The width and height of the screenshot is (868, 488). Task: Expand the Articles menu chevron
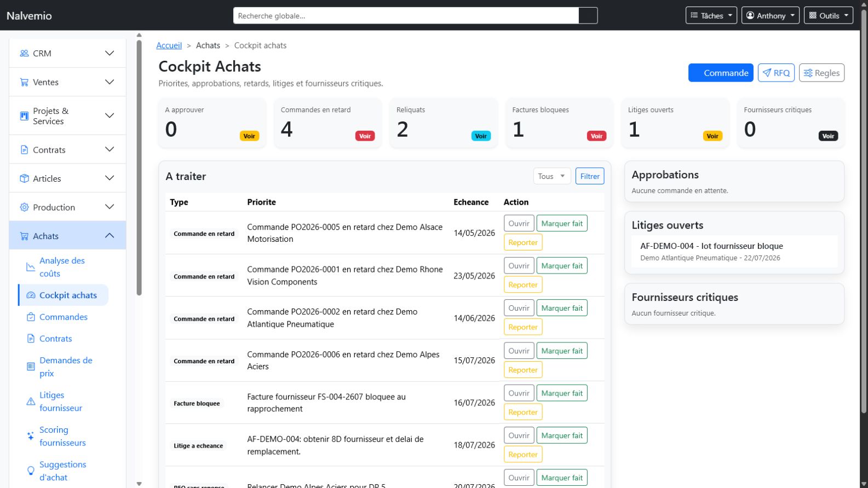click(x=110, y=178)
